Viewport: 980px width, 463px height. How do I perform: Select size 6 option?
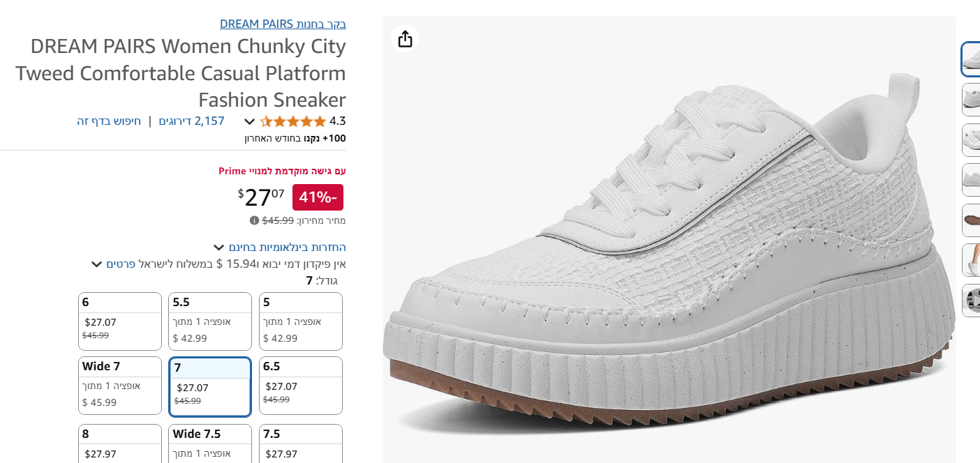point(120,321)
